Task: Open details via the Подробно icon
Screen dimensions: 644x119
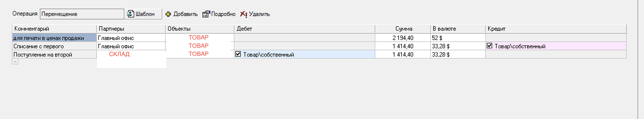Action: click(x=206, y=14)
